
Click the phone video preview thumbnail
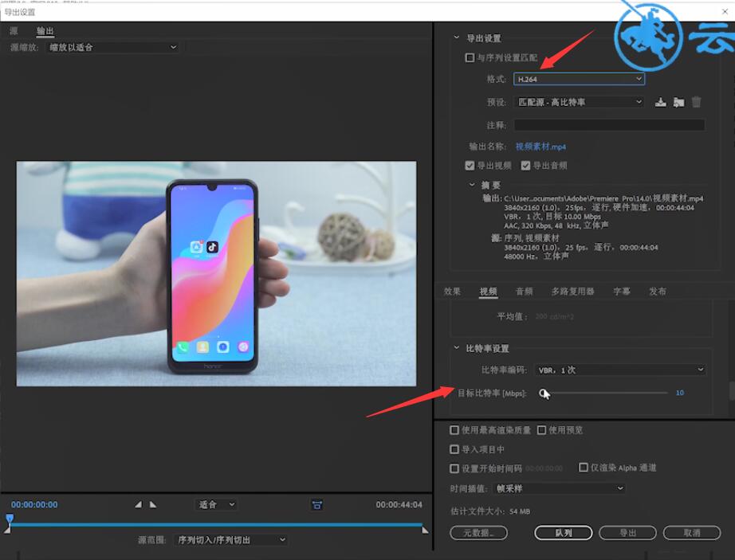pos(216,273)
